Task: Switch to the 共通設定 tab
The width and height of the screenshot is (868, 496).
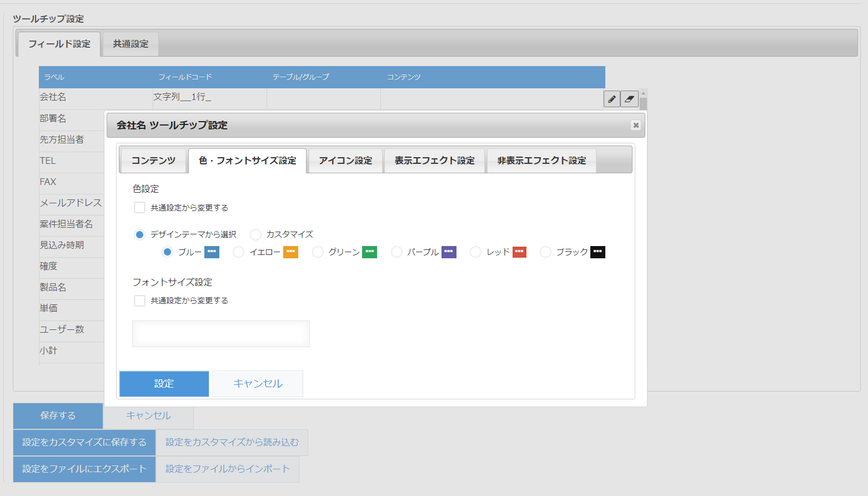Action: coord(129,44)
